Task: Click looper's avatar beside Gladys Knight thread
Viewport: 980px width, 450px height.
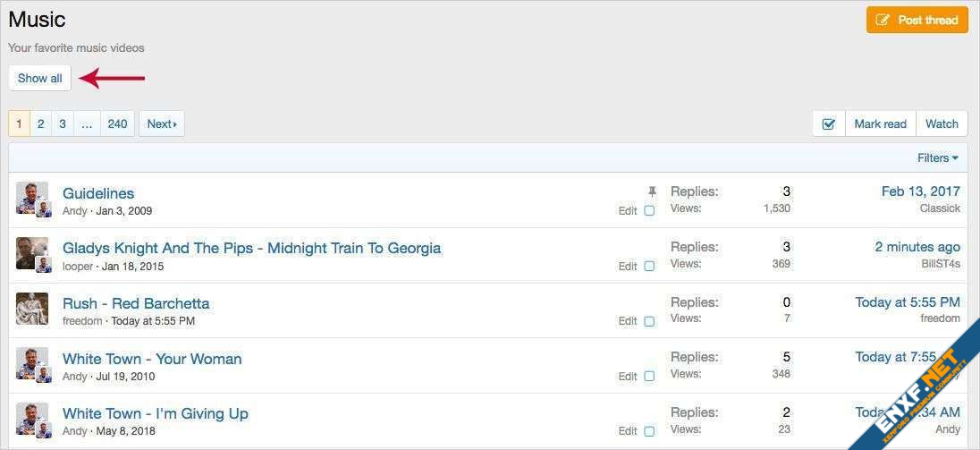Action: (x=31, y=253)
